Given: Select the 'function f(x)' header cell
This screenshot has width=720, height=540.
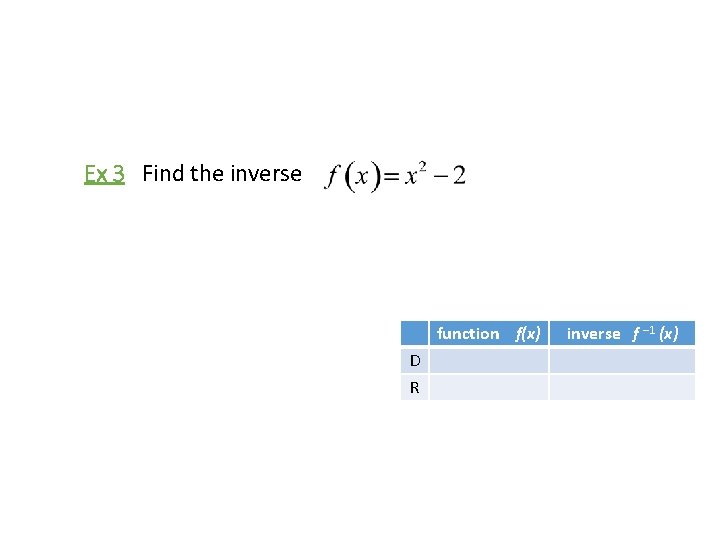Looking at the screenshot, I should (x=489, y=333).
